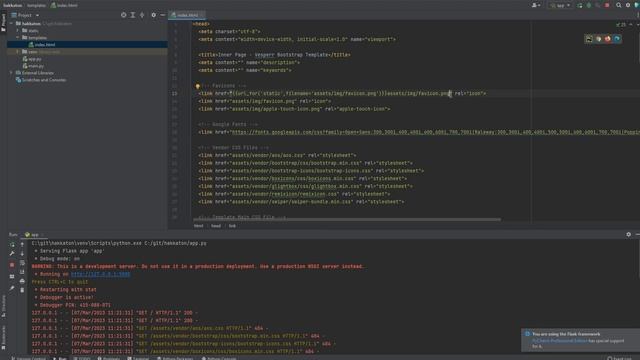Click 'link' breadcrumb at editor bottom

pyautogui.click(x=232, y=226)
